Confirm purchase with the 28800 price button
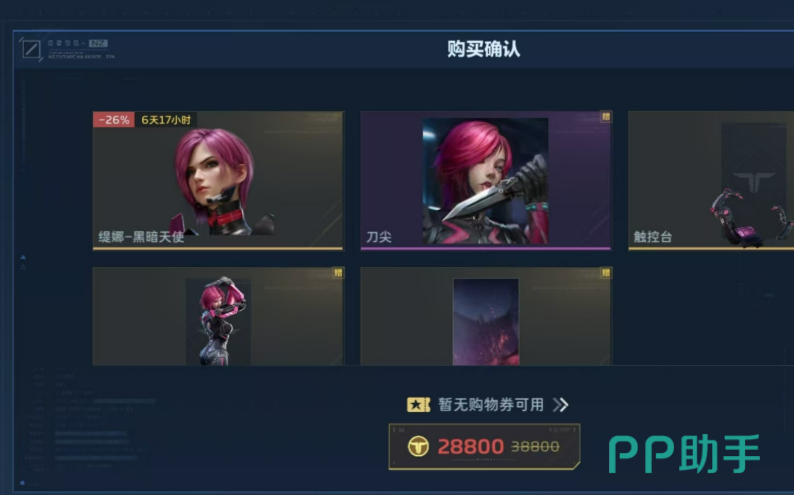 (x=484, y=446)
